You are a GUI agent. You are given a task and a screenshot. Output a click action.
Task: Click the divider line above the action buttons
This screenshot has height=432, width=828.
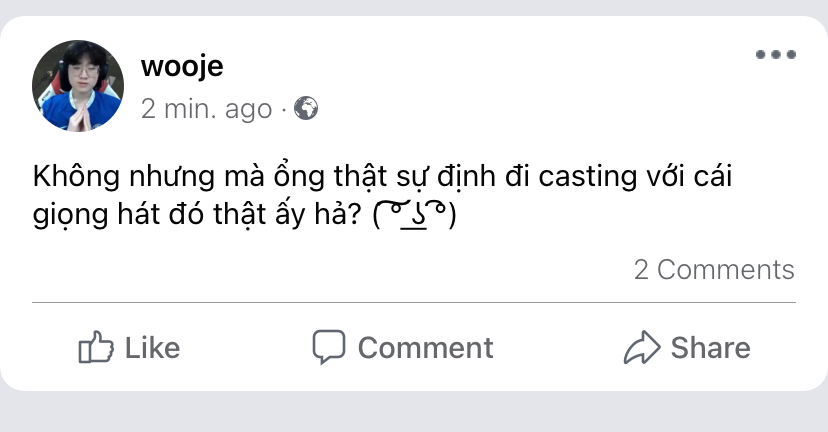[414, 303]
